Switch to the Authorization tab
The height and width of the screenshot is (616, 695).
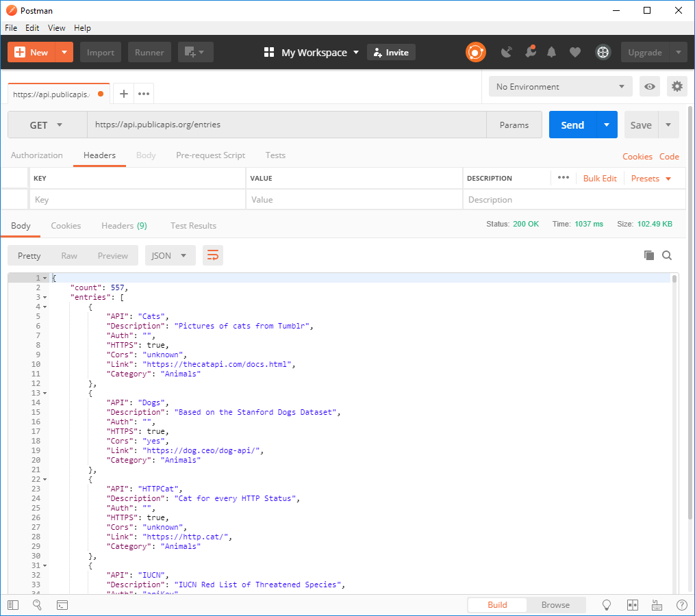[x=37, y=155]
